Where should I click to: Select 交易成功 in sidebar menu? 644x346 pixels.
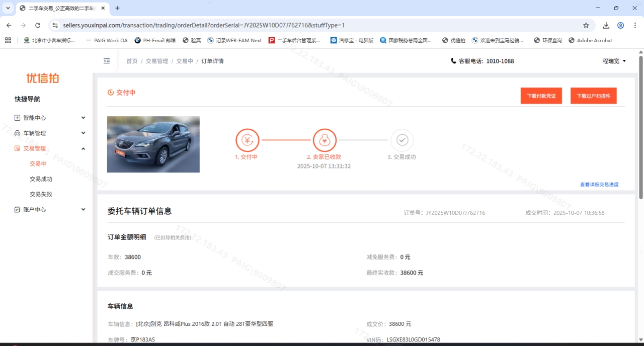click(41, 179)
